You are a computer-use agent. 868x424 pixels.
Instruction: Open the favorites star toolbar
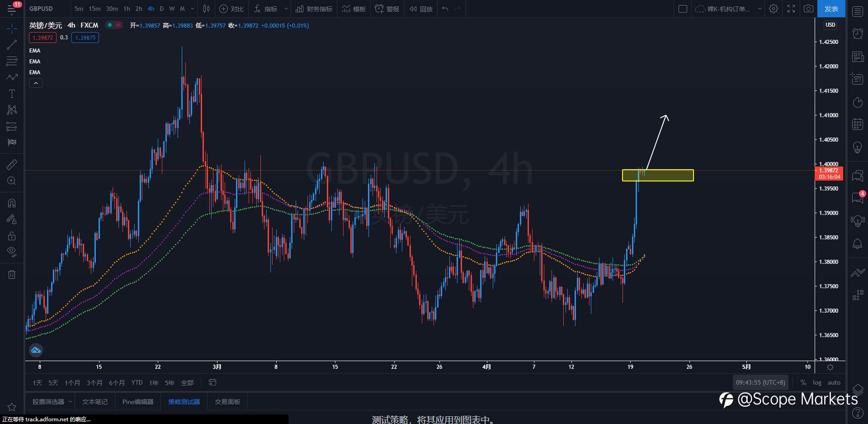click(12, 407)
